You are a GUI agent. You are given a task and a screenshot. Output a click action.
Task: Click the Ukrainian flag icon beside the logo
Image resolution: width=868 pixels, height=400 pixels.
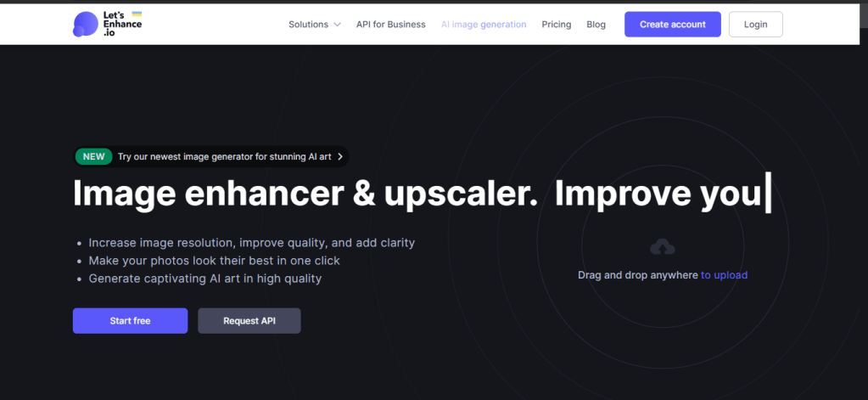pyautogui.click(x=137, y=15)
